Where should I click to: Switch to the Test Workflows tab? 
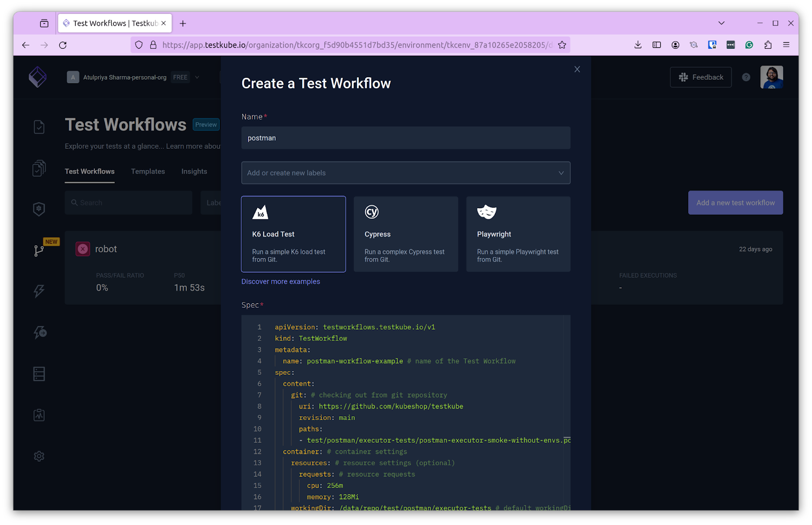click(90, 172)
